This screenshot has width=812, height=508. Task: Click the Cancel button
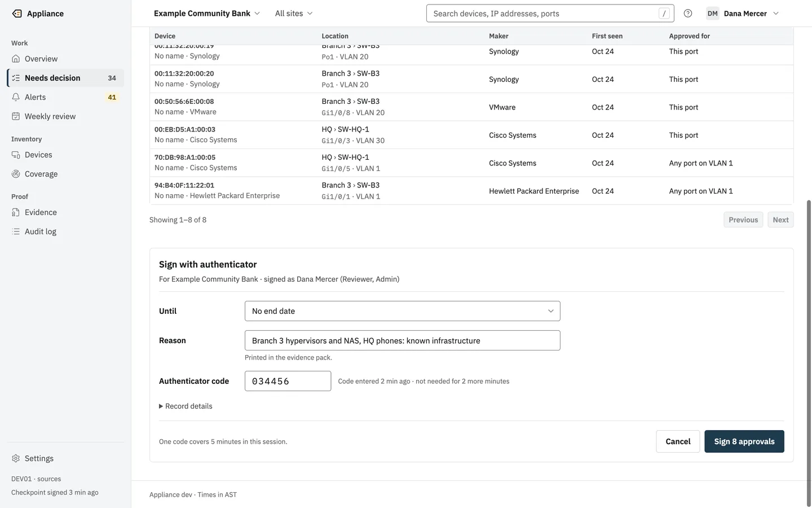pyautogui.click(x=678, y=441)
